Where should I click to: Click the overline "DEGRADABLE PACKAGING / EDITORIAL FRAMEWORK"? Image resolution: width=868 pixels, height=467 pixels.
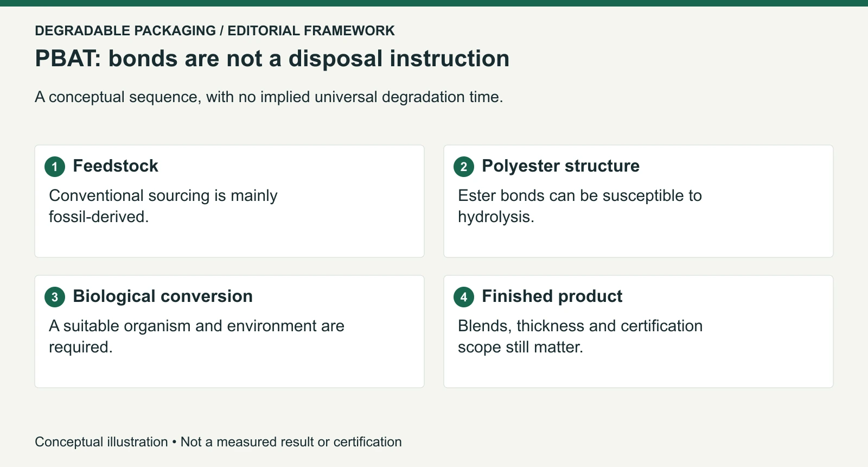pyautogui.click(x=215, y=30)
